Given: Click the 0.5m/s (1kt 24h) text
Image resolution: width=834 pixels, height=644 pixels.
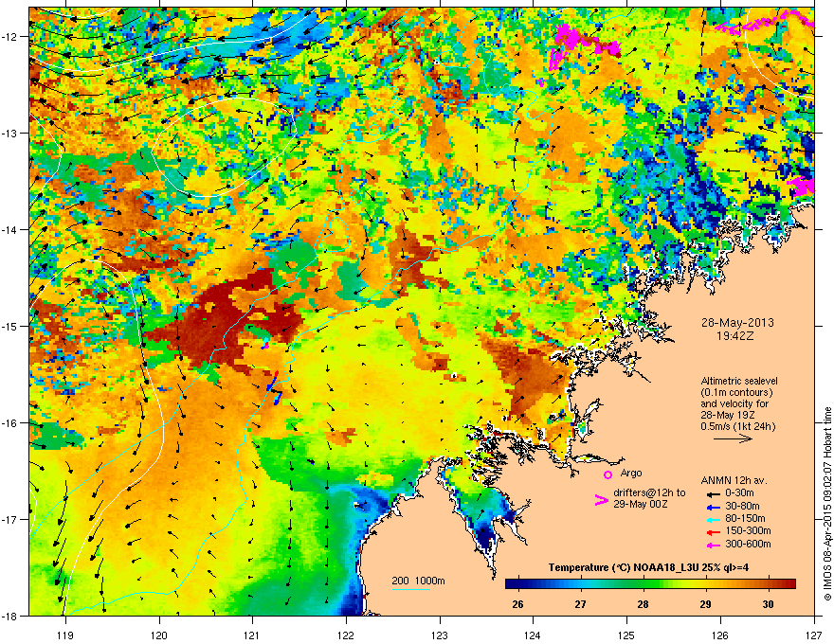Looking at the screenshot, I should pos(737,426).
